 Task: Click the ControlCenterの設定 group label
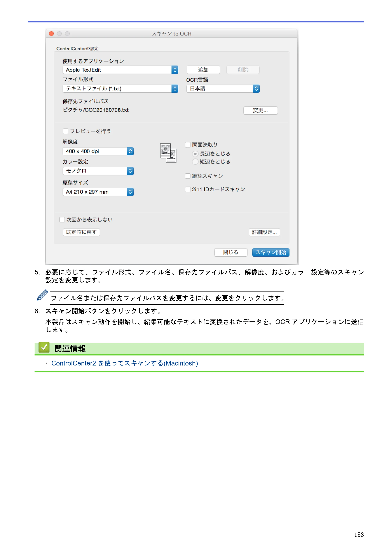(78, 49)
